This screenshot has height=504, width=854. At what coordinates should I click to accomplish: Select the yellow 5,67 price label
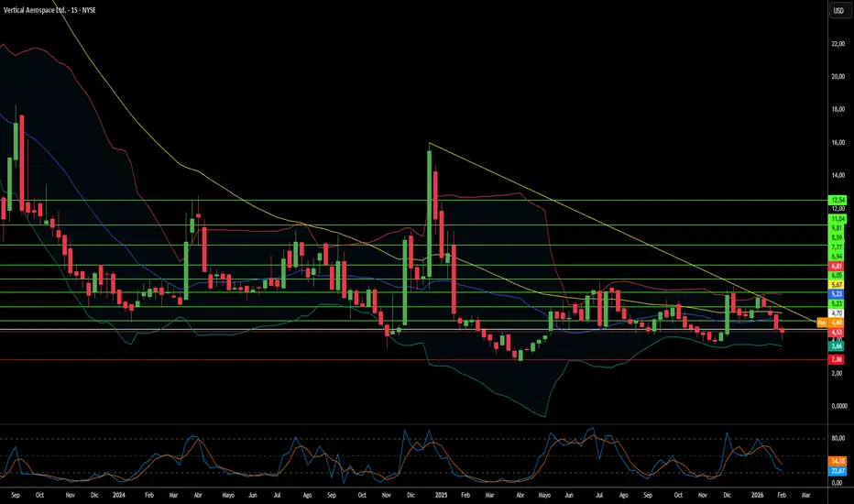click(x=837, y=284)
